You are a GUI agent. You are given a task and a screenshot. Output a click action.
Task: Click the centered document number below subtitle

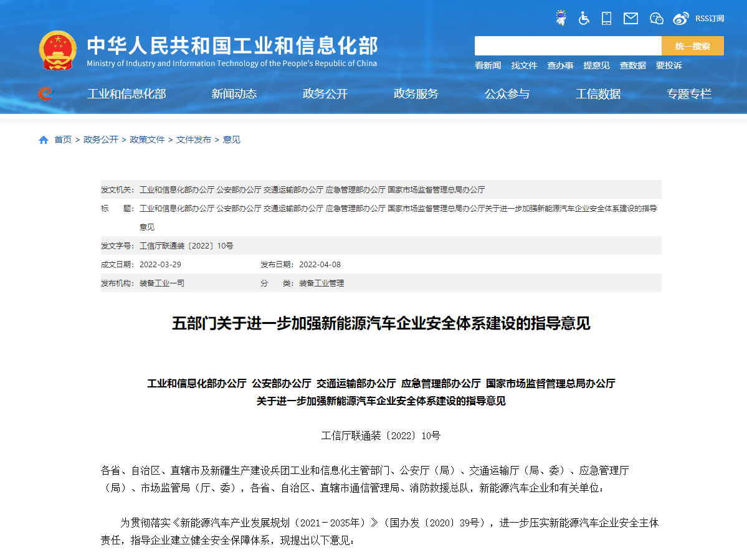pos(381,435)
